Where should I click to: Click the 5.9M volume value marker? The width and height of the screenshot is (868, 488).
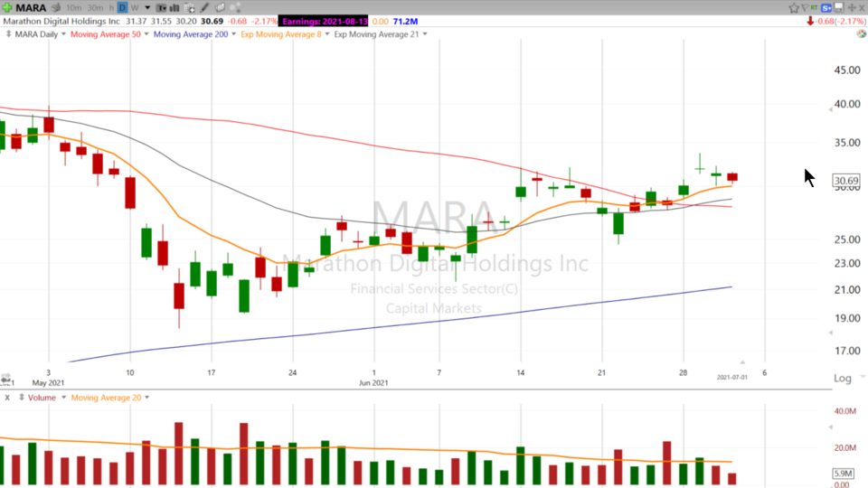(843, 474)
